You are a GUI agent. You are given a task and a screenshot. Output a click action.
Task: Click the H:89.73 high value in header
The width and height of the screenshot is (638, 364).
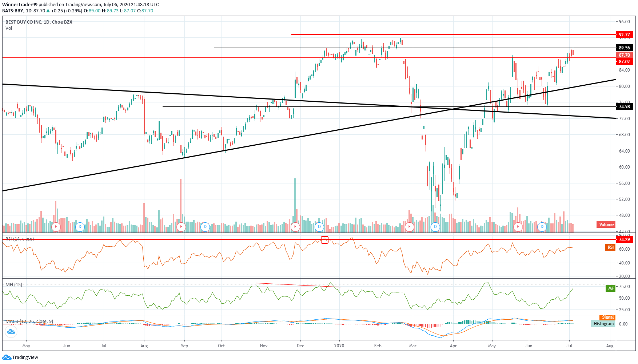pos(110,11)
